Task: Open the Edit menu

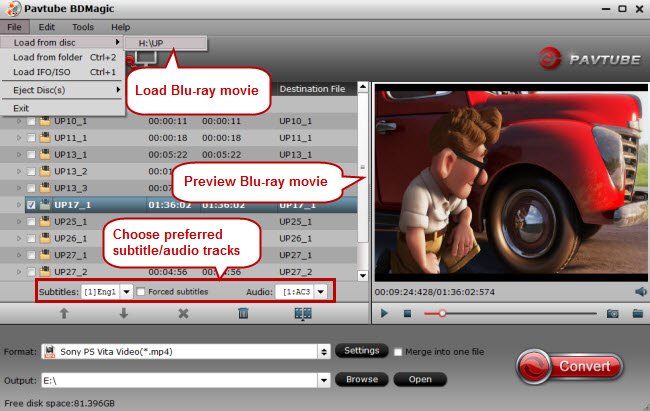Action: tap(46, 27)
